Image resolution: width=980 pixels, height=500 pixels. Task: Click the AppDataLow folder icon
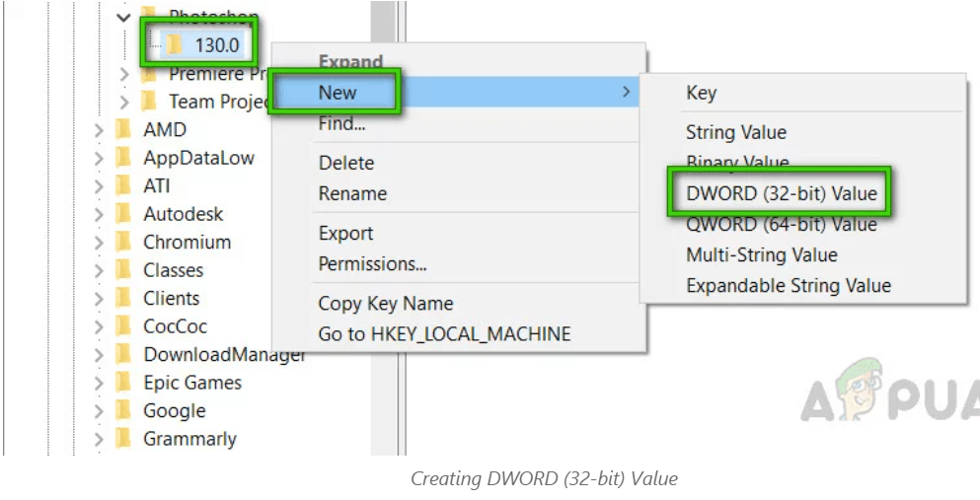click(123, 158)
